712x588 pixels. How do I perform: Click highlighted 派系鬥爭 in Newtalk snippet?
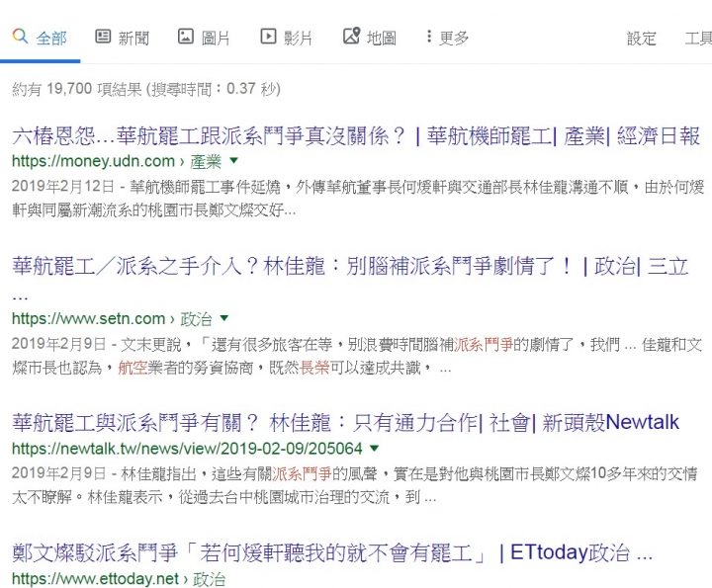coord(302,473)
